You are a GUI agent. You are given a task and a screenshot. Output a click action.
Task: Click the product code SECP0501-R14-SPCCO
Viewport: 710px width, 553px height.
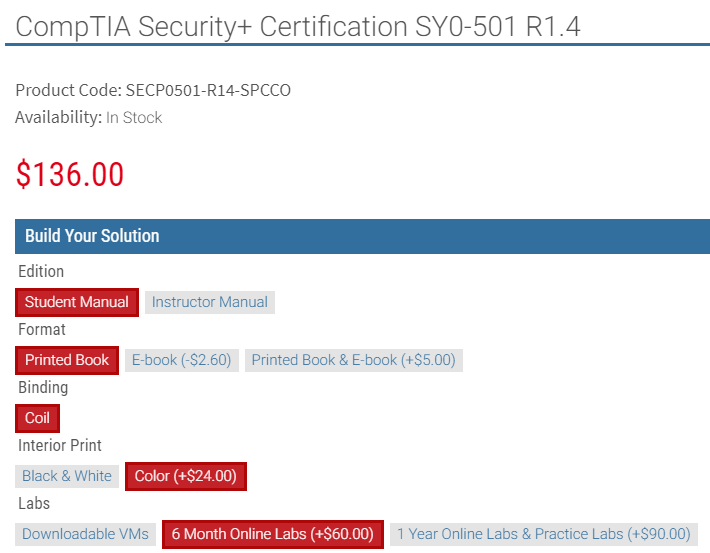pos(208,90)
